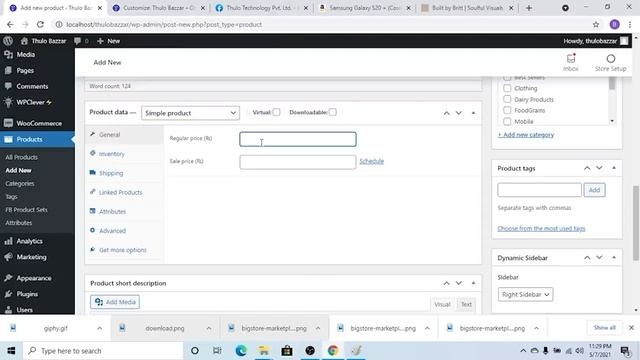Viewport: 640px width, 360px height.
Task: Open the Store Setup panel
Action: (610, 62)
